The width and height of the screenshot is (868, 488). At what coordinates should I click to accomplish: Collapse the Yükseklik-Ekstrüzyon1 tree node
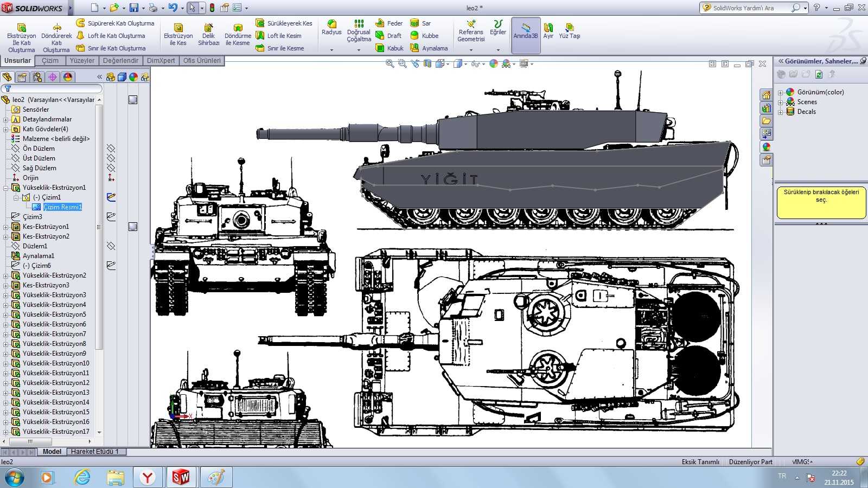[x=6, y=188]
